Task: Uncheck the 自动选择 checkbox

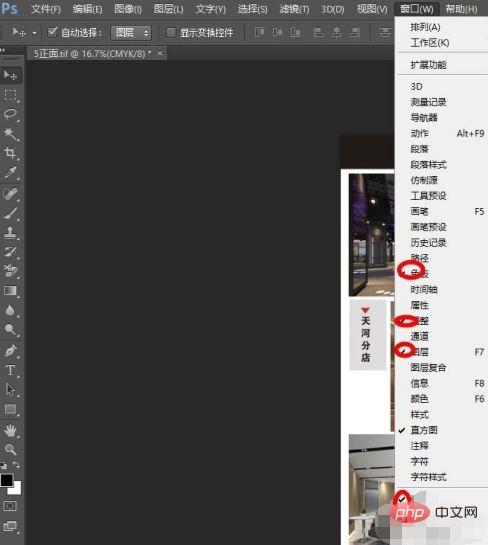Action: 52,33
